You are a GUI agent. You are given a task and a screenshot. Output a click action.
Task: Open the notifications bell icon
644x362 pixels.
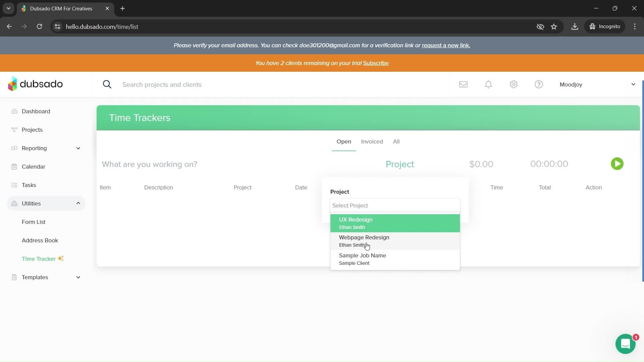pos(488,84)
